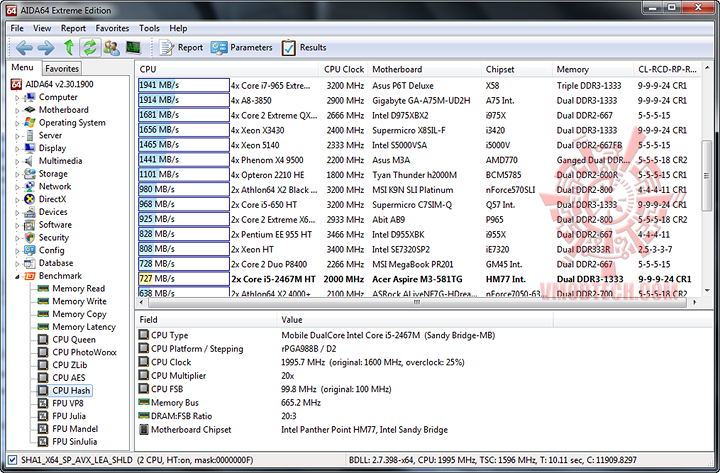Collapse the Benchmark tree node
The height and width of the screenshot is (473, 720).
17,276
